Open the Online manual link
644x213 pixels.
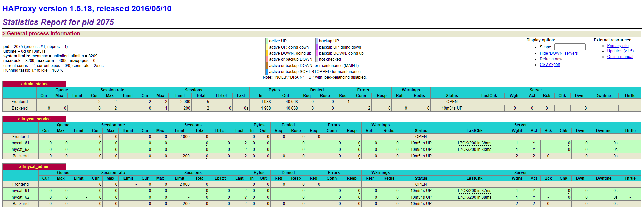pos(620,57)
